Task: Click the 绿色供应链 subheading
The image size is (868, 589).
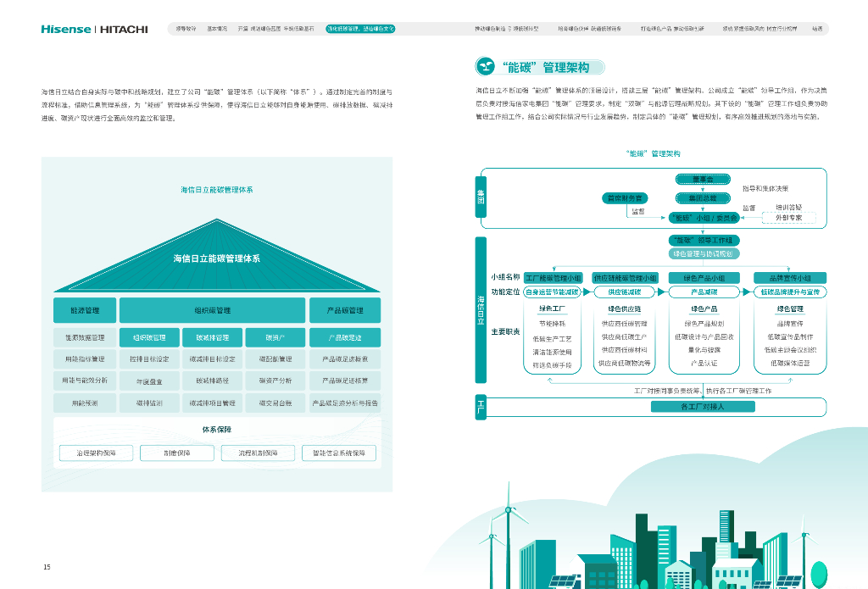Action: point(625,308)
